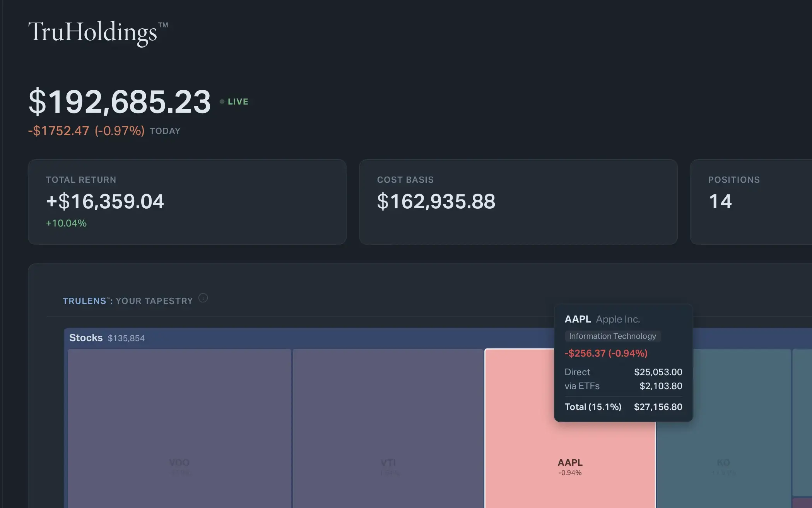Click today's change -$1752.47 text
The image size is (812, 508).
pos(59,131)
